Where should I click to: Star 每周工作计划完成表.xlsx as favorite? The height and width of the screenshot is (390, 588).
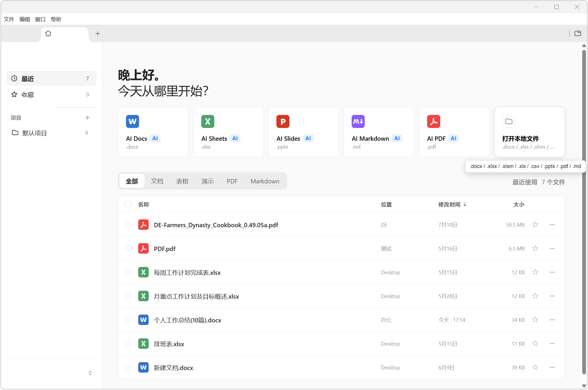coord(535,272)
